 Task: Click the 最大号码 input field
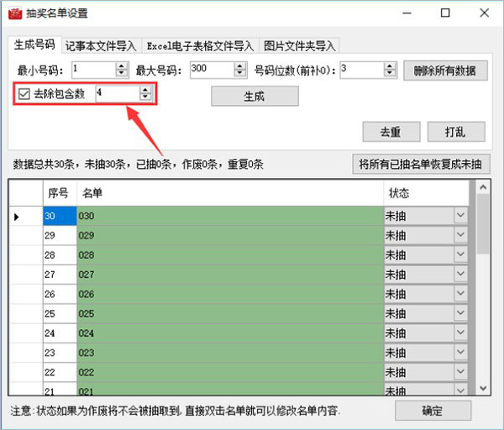click(x=213, y=70)
